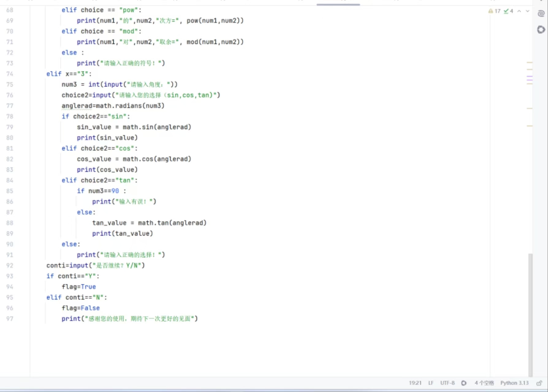Click 'if choice2=="sin":' condition
Screen dimensions: 548x392
pyautogui.click(x=96, y=116)
